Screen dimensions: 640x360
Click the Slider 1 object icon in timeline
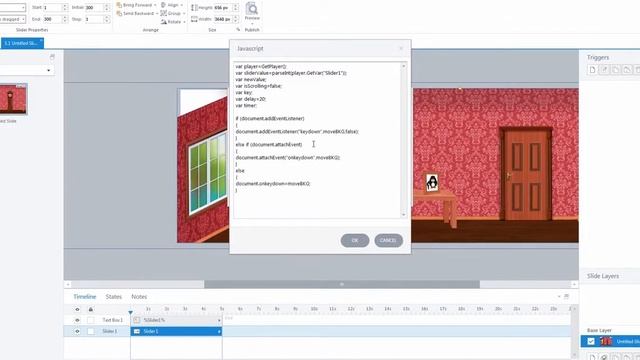137,331
